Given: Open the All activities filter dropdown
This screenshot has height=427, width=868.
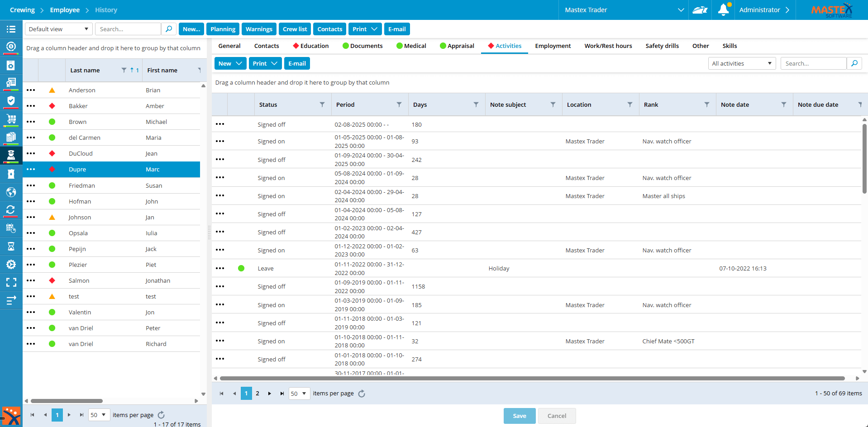Looking at the screenshot, I should [741, 63].
